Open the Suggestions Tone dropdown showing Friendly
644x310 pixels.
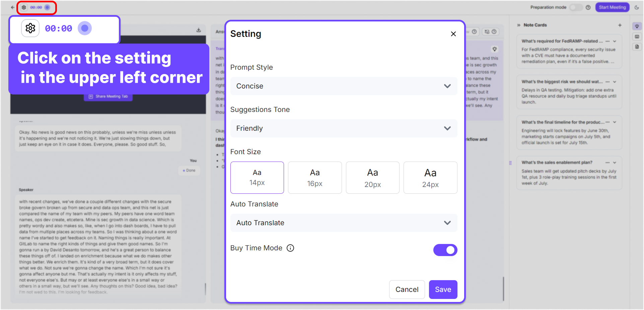tap(344, 128)
